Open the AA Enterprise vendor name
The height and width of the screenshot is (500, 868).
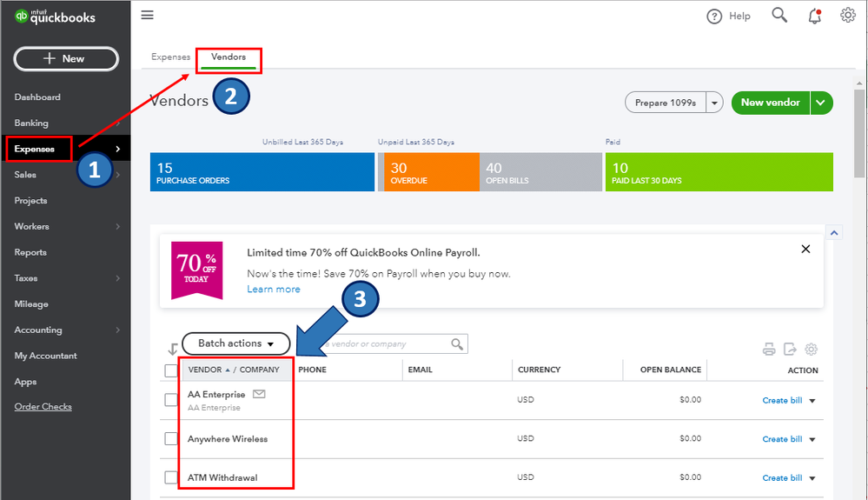tap(216, 395)
